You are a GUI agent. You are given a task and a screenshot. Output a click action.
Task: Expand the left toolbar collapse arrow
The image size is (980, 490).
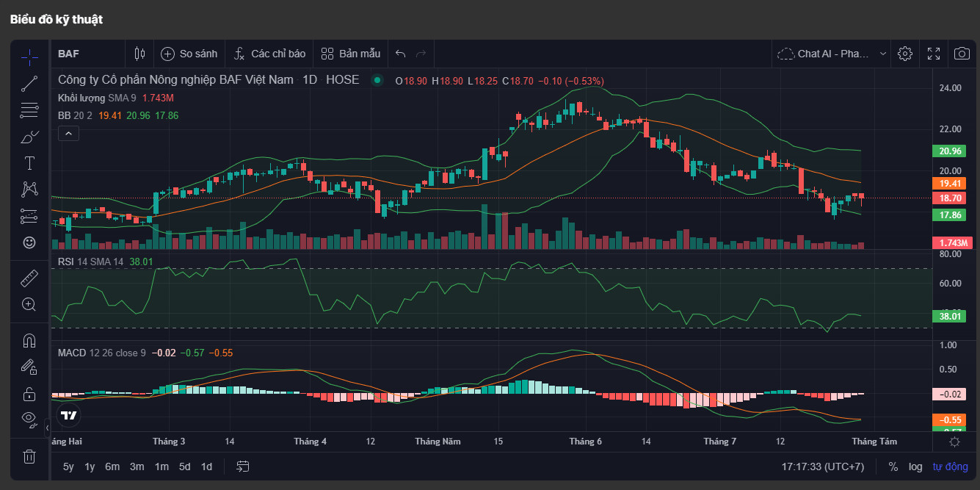pyautogui.click(x=48, y=427)
